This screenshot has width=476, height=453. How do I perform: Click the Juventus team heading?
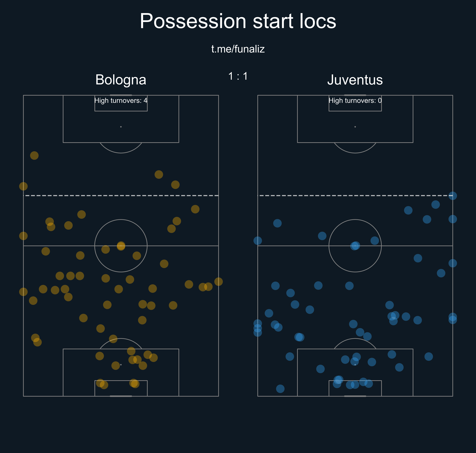pos(355,80)
